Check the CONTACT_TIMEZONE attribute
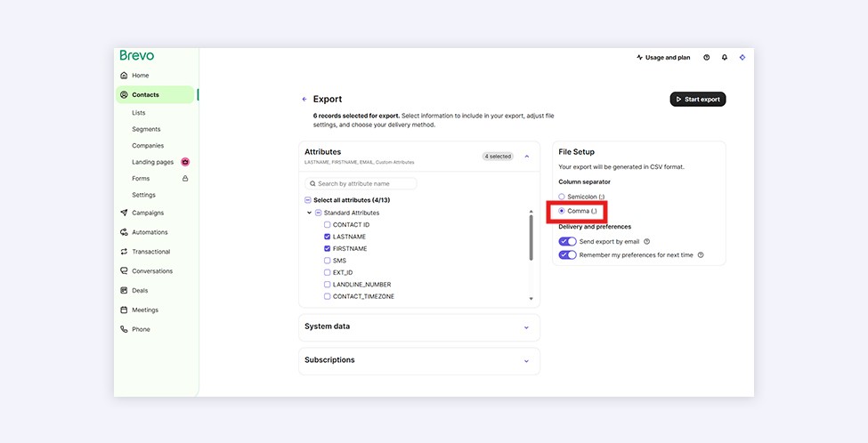This screenshot has height=443, width=868. pyautogui.click(x=327, y=296)
